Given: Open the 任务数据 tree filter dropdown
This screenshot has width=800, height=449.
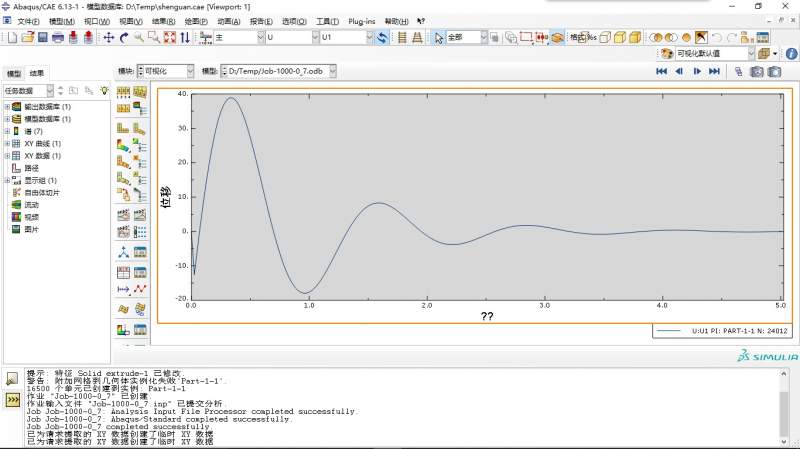Looking at the screenshot, I should click(49, 91).
